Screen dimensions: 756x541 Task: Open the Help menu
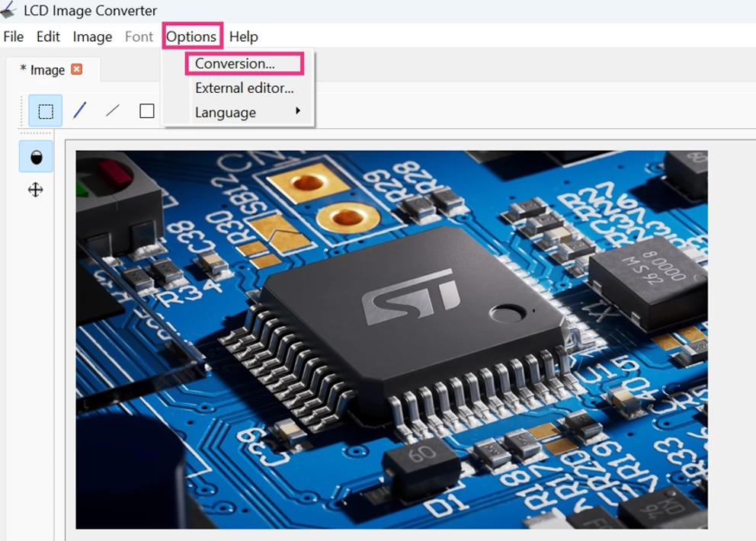point(243,37)
